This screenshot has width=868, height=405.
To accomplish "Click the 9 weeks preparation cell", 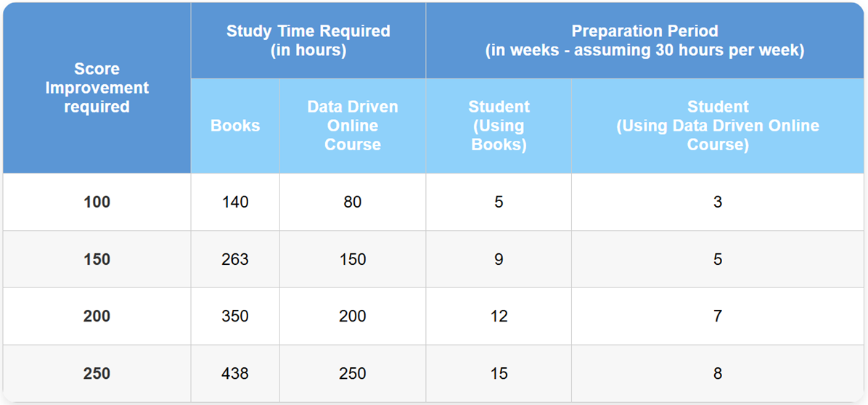I will pos(499,259).
